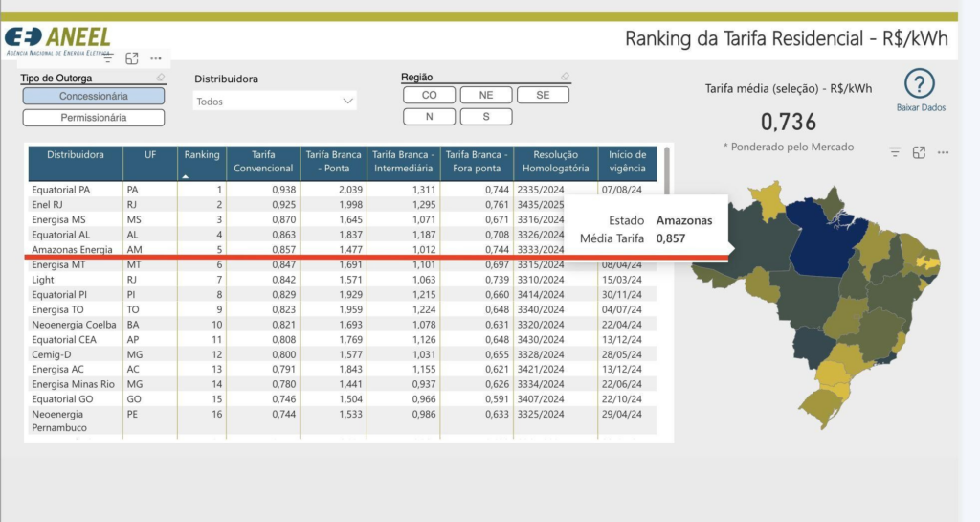Toggle the Permissionária filter
Image resolution: width=980 pixels, height=522 pixels.
coord(94,118)
